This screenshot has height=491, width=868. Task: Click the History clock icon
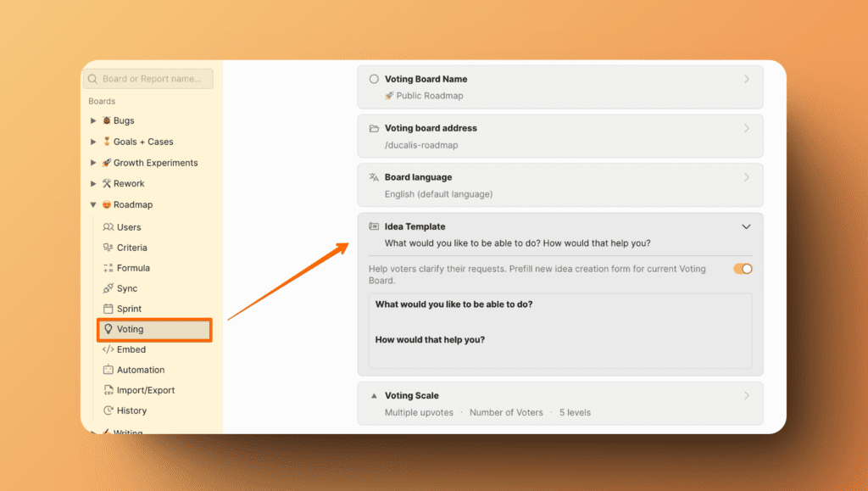tap(108, 410)
